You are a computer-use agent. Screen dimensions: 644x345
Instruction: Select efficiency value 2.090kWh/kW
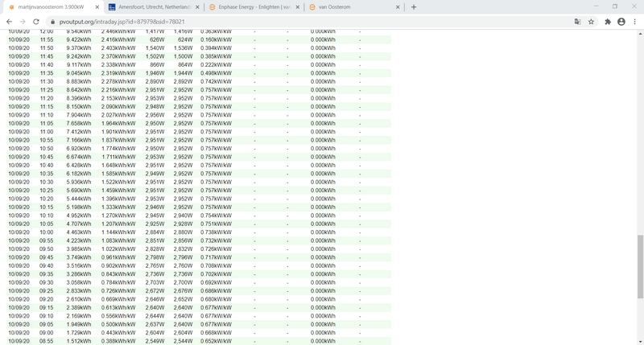[x=118, y=107]
